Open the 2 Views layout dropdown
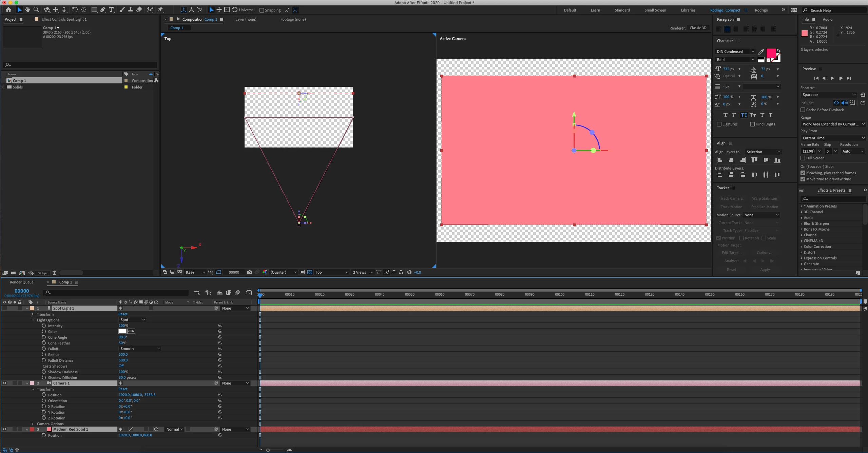The width and height of the screenshot is (868, 453). click(x=363, y=272)
